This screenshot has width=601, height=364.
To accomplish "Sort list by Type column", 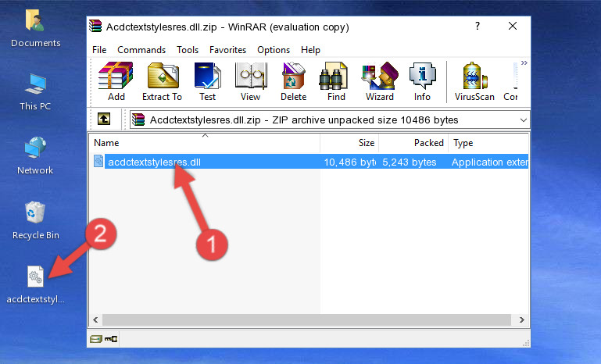I will 488,142.
